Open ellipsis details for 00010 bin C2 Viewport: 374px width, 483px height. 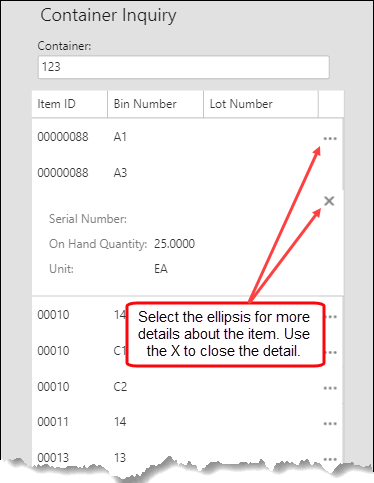pos(330,388)
